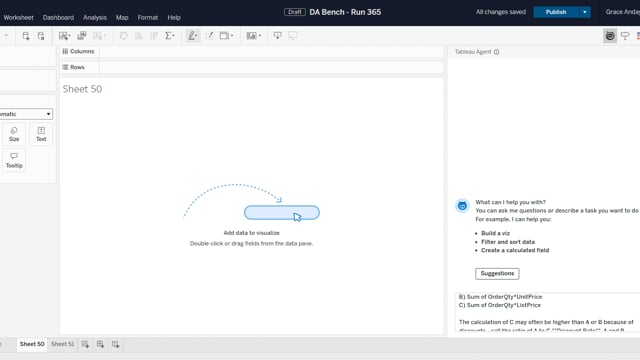Image resolution: width=640 pixels, height=360 pixels.
Task: Click into the Columns shelf
Action: tap(271, 51)
